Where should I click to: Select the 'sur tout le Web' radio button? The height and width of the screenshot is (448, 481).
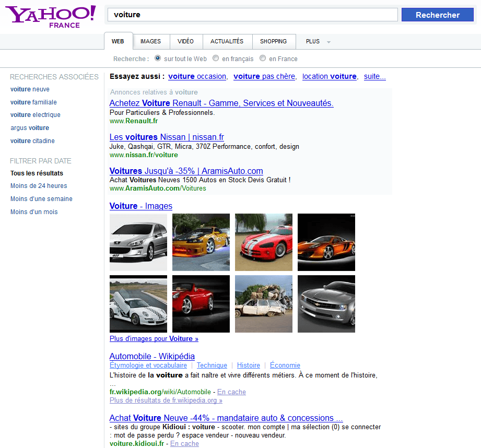158,58
